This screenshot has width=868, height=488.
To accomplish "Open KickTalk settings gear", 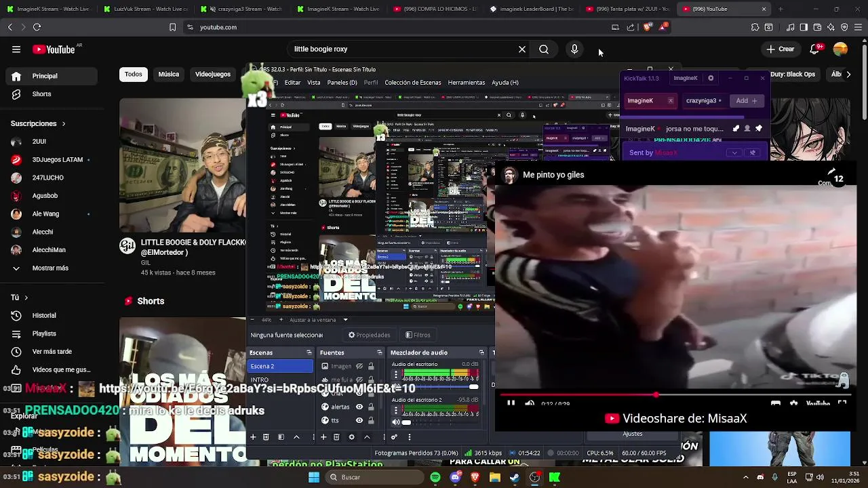I will click(x=711, y=78).
